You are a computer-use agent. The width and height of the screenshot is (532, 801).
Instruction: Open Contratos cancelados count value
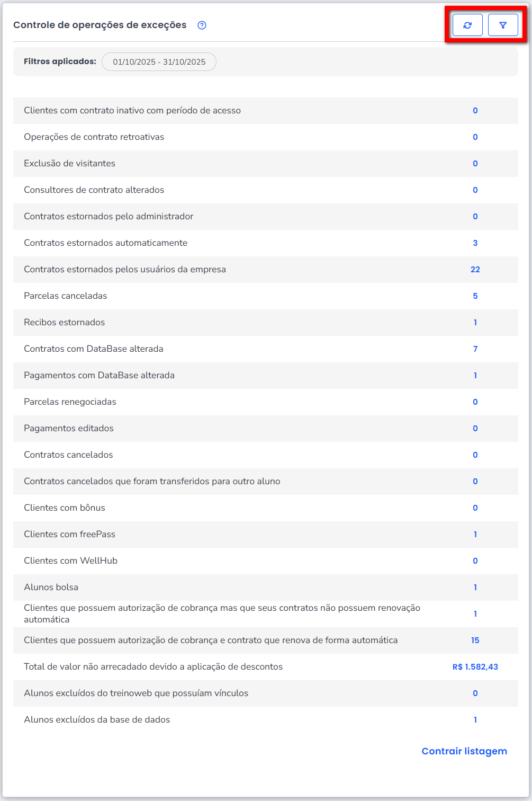pos(475,455)
